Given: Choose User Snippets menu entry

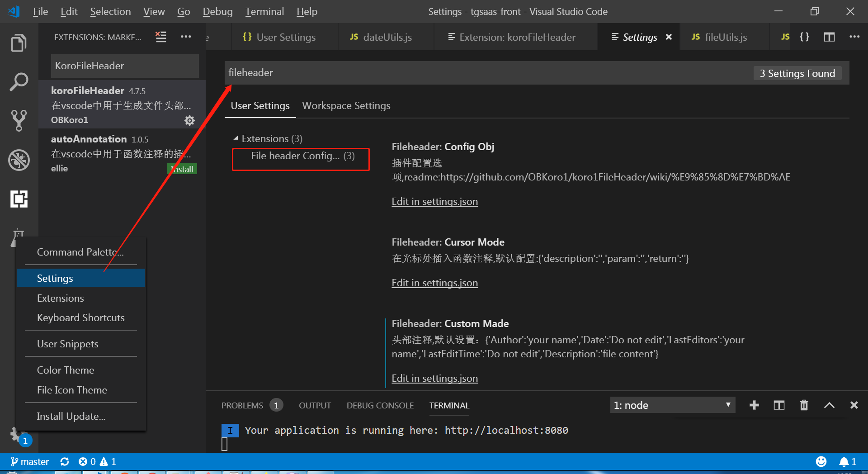Looking at the screenshot, I should [81, 344].
